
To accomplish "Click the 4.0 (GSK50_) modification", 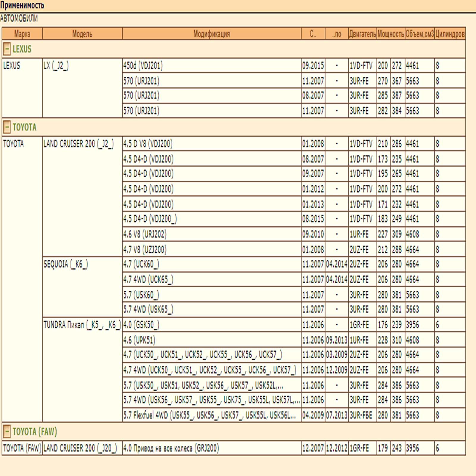I will click(x=212, y=325).
